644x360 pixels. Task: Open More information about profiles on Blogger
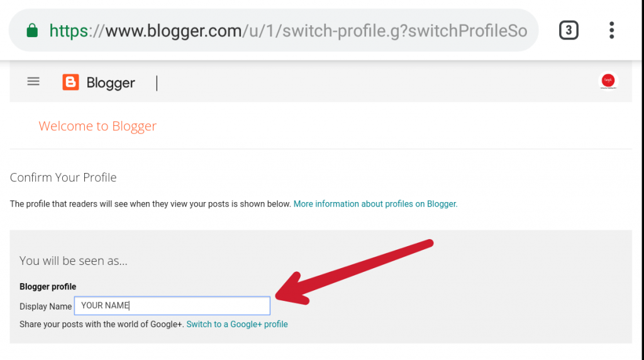[375, 204]
